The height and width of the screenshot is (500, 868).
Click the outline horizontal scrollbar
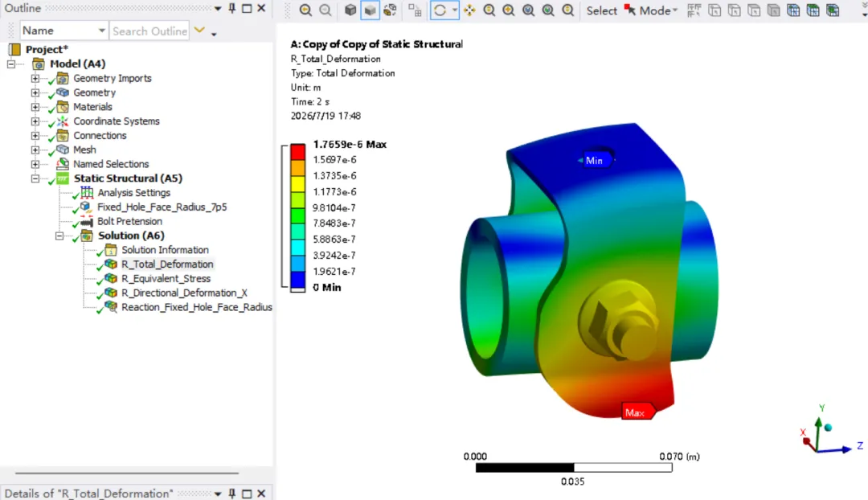coord(127,473)
